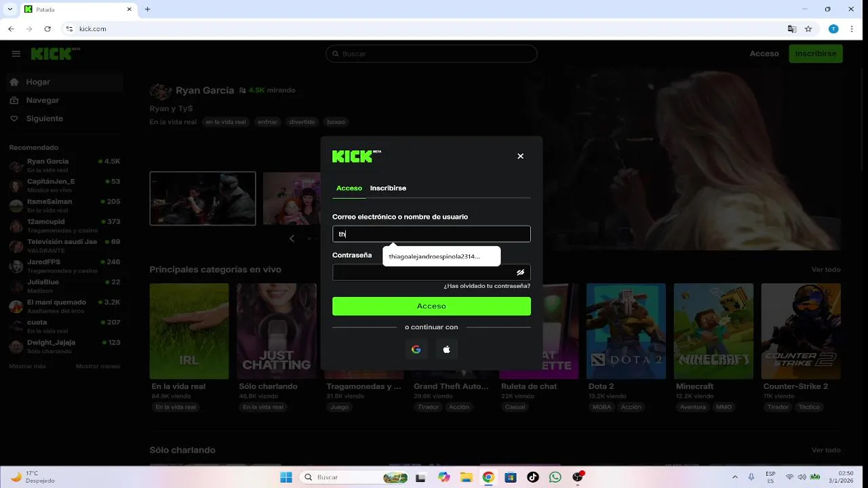Viewport: 868px width, 488px height.
Task: Bookmark this page with star icon
Action: click(808, 29)
